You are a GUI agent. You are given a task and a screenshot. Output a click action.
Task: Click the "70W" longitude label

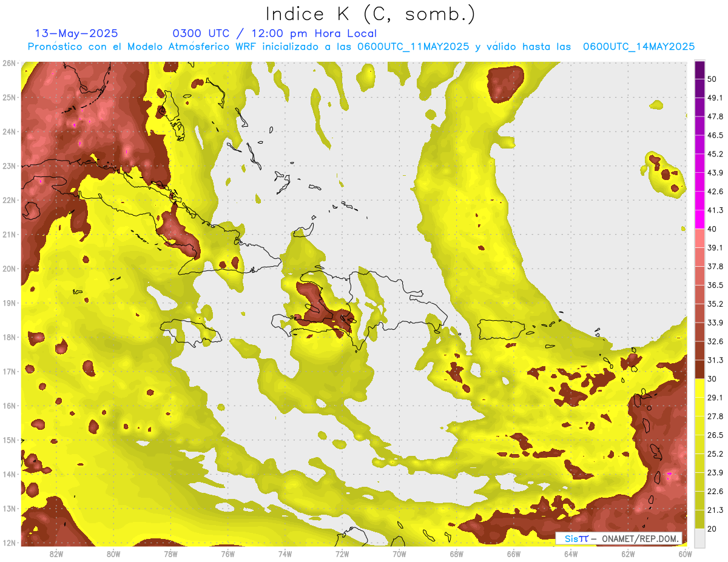(x=399, y=554)
